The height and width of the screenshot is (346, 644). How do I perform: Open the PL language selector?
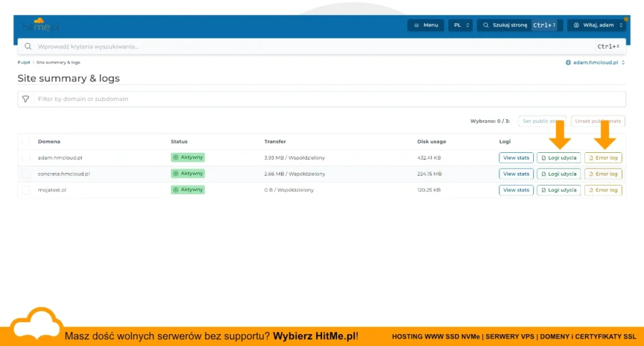coord(460,25)
